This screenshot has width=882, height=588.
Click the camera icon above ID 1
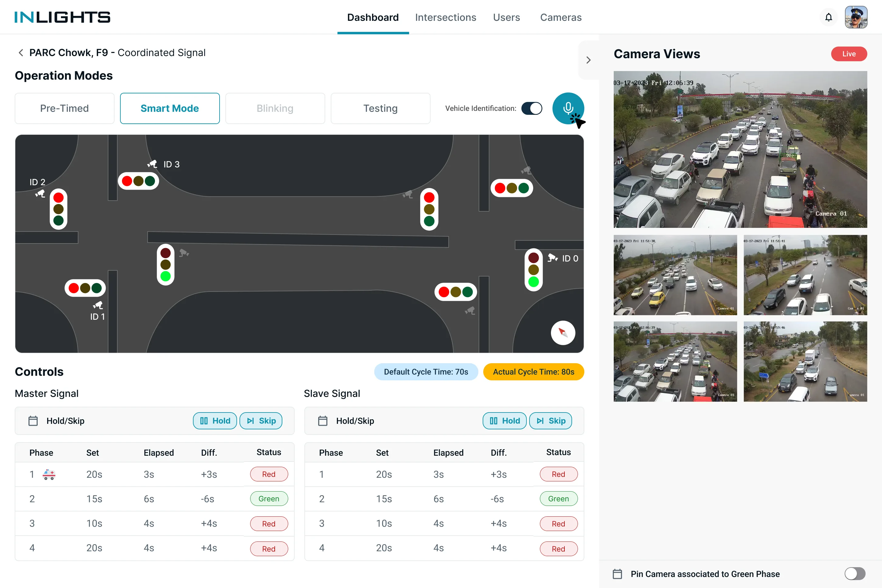tap(98, 305)
